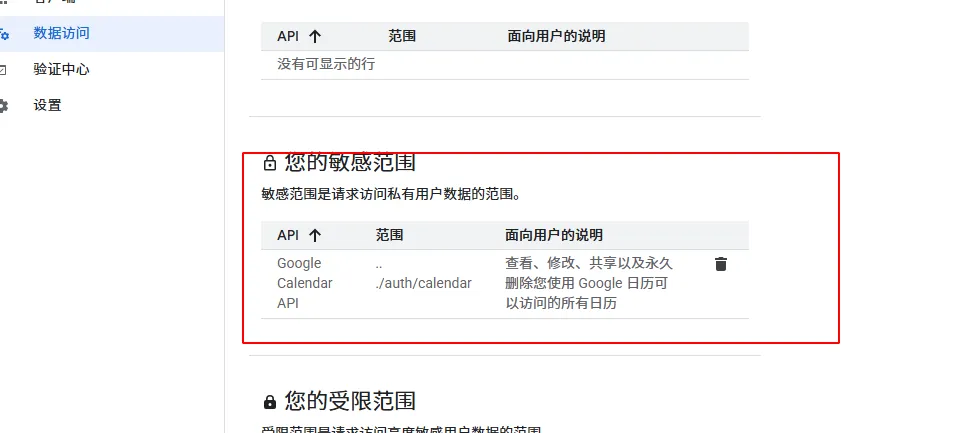Image resolution: width=958 pixels, height=433 pixels.
Task: Delete the Google Calendar API scope via trash icon
Action: (720, 264)
